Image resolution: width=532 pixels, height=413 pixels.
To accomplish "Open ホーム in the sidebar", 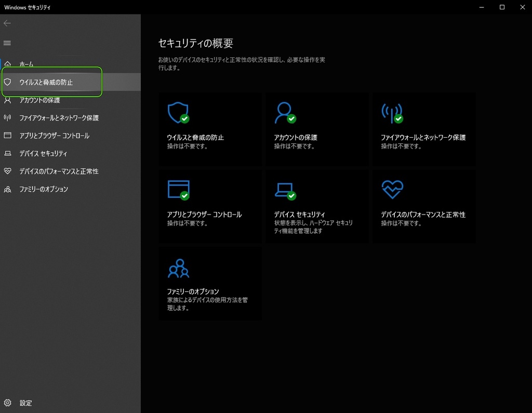I will point(26,64).
